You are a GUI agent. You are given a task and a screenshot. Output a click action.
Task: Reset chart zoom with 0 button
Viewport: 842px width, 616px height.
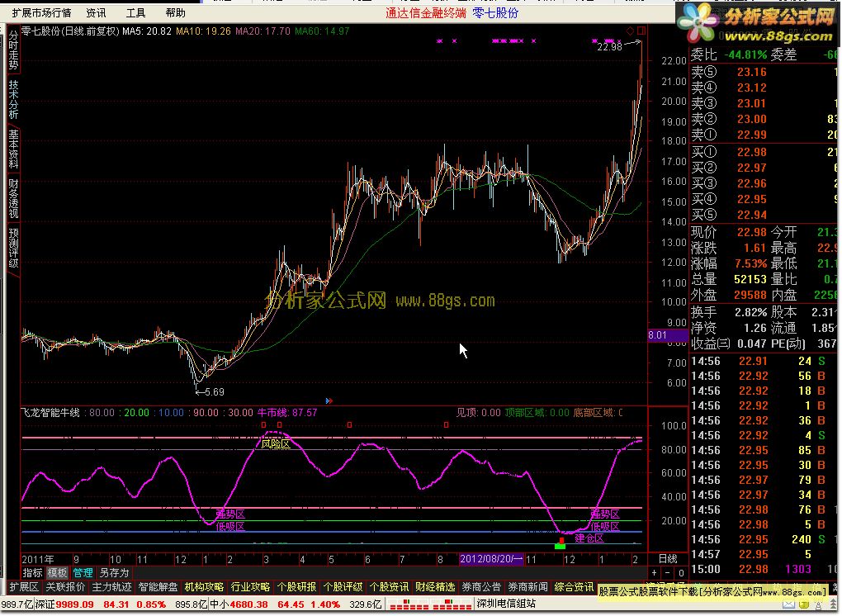pos(681,573)
